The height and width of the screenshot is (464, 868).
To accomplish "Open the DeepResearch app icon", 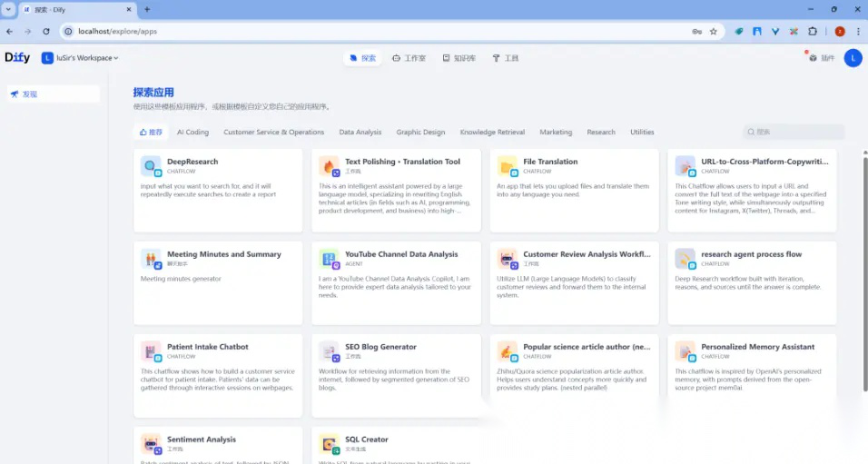I will click(x=150, y=165).
